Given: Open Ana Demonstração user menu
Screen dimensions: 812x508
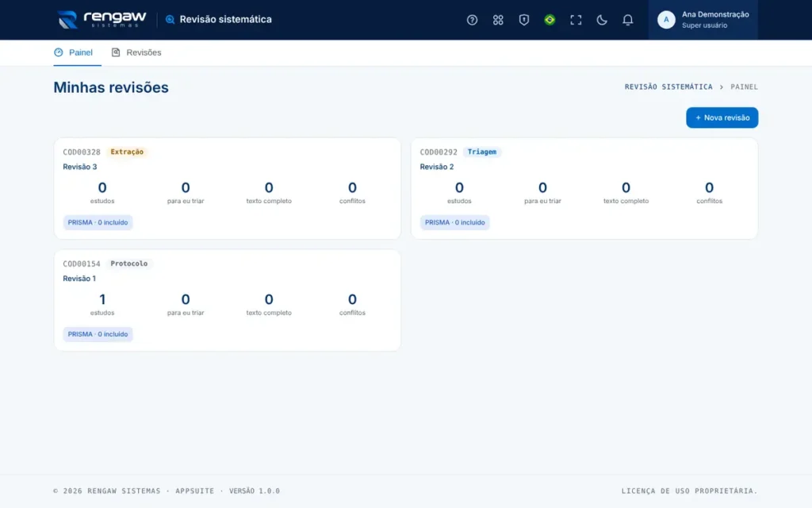Looking at the screenshot, I should point(703,20).
